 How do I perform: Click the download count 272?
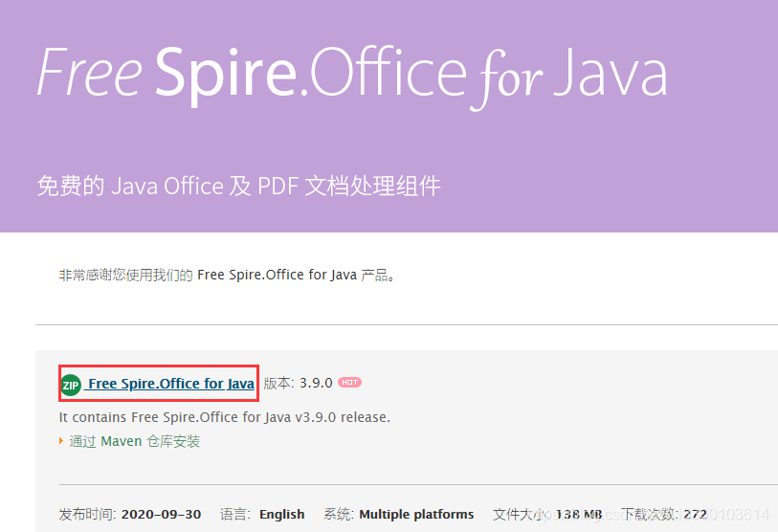coord(695,514)
